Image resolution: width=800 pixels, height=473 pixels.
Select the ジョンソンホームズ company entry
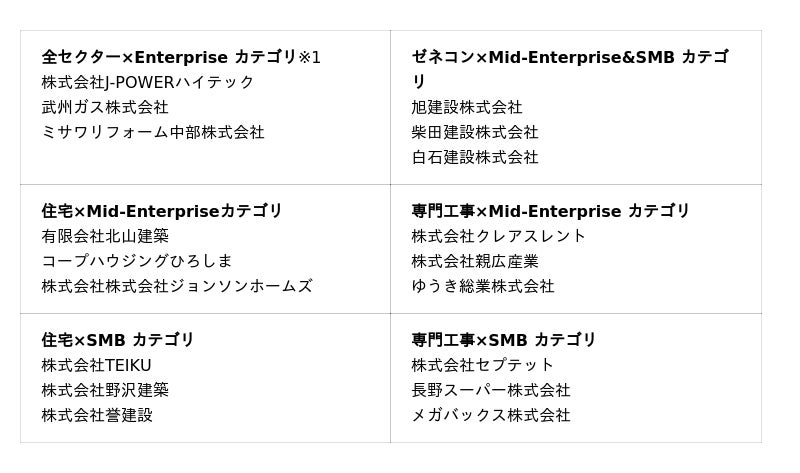tap(177, 286)
